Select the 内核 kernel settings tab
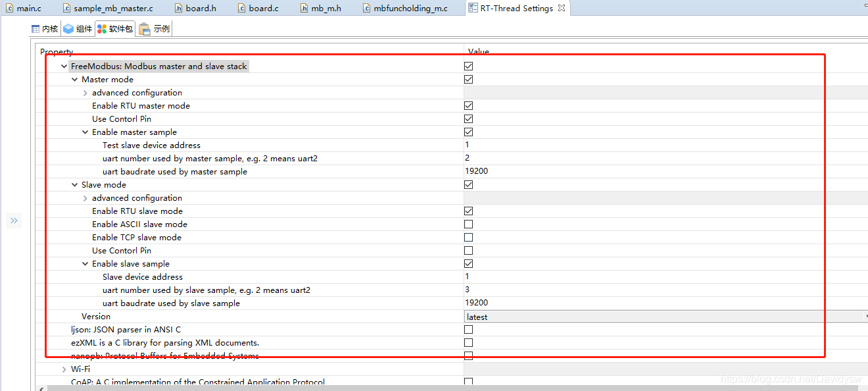The image size is (868, 391). (x=45, y=28)
